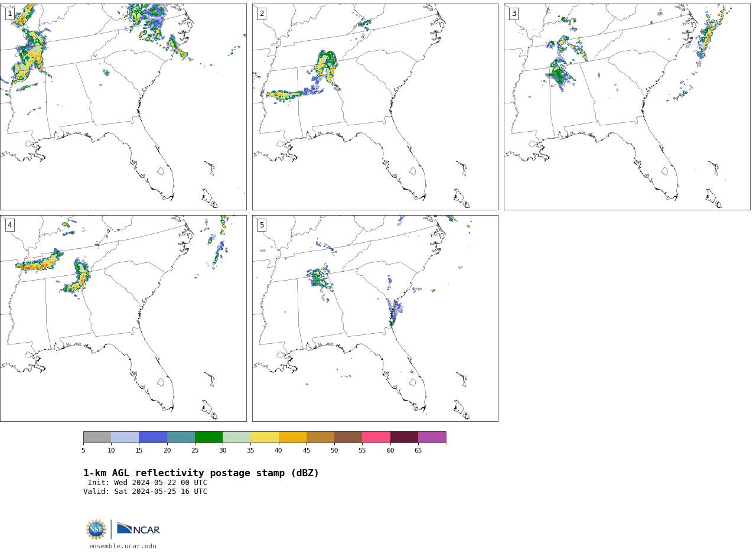Click the pink 55–60 dBZ swatch
The width and height of the screenshot is (756, 553).
pos(376,437)
